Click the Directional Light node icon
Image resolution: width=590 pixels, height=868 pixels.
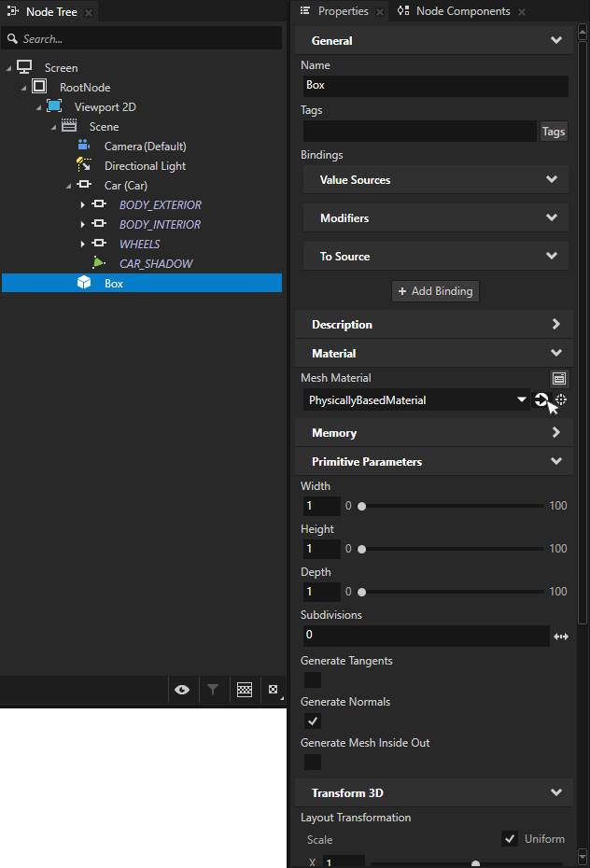click(x=84, y=165)
